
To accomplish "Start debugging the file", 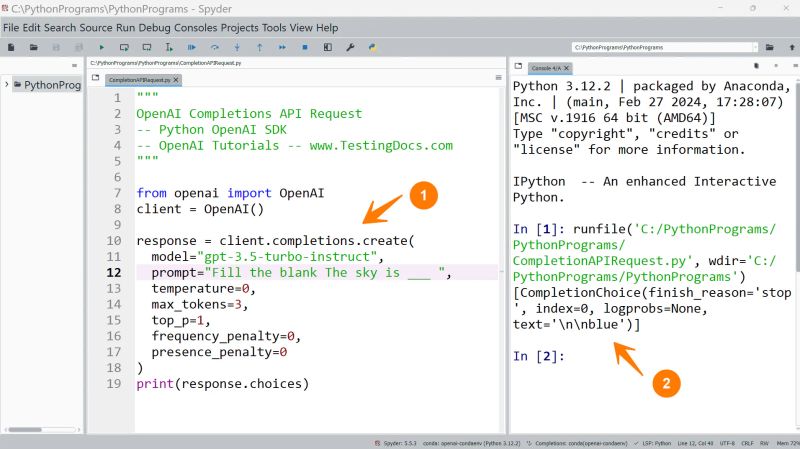I will point(192,47).
